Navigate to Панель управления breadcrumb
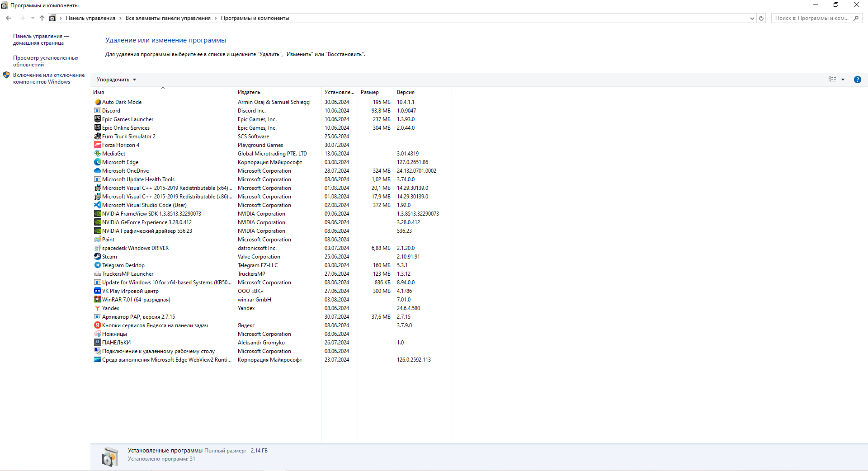 (x=90, y=18)
